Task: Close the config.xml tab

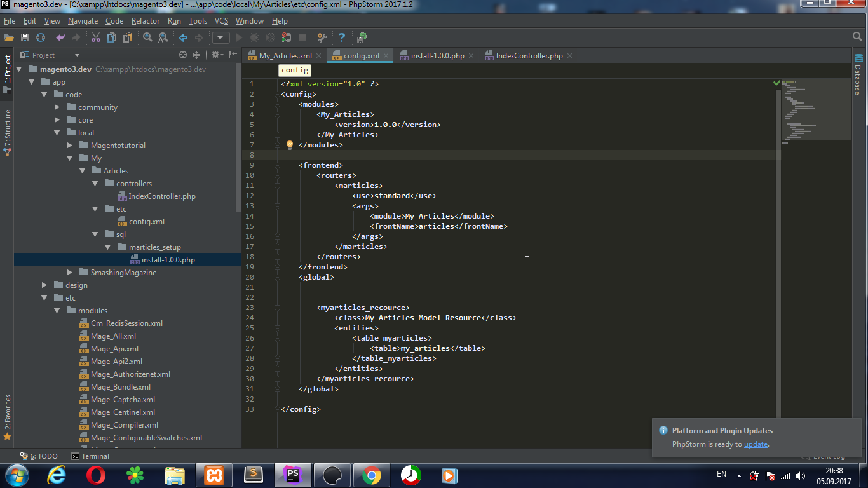Action: 386,56
